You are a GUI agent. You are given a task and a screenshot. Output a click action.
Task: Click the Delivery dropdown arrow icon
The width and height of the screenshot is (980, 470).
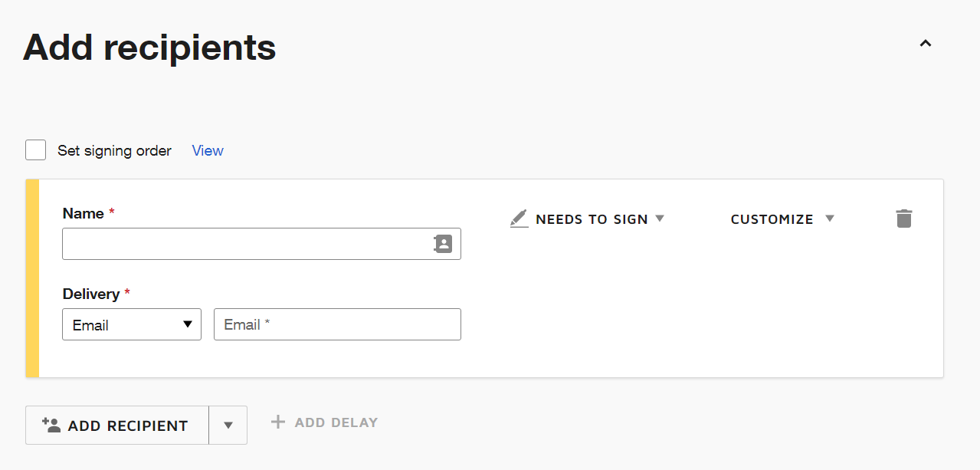[188, 324]
